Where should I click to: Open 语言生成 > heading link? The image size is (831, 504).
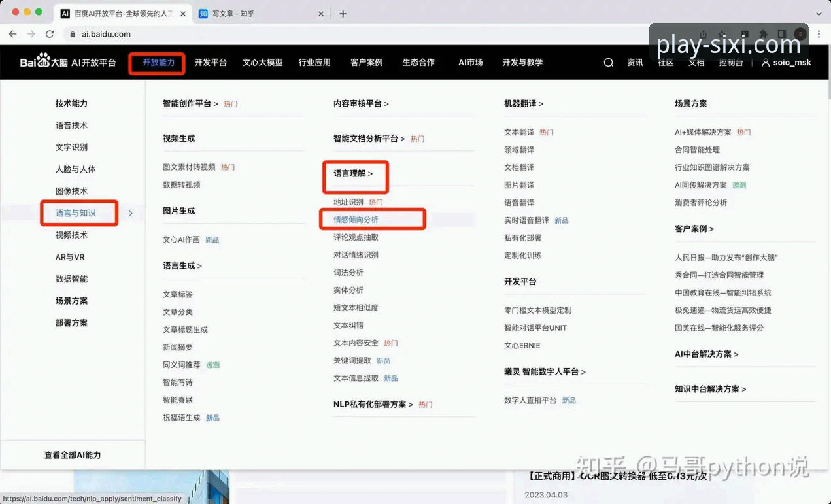(x=182, y=266)
